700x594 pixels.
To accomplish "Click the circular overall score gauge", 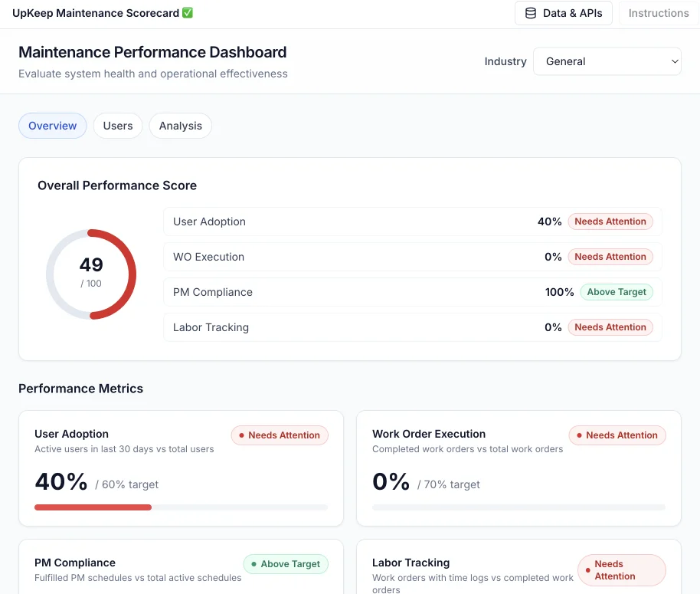I will pyautogui.click(x=91, y=274).
